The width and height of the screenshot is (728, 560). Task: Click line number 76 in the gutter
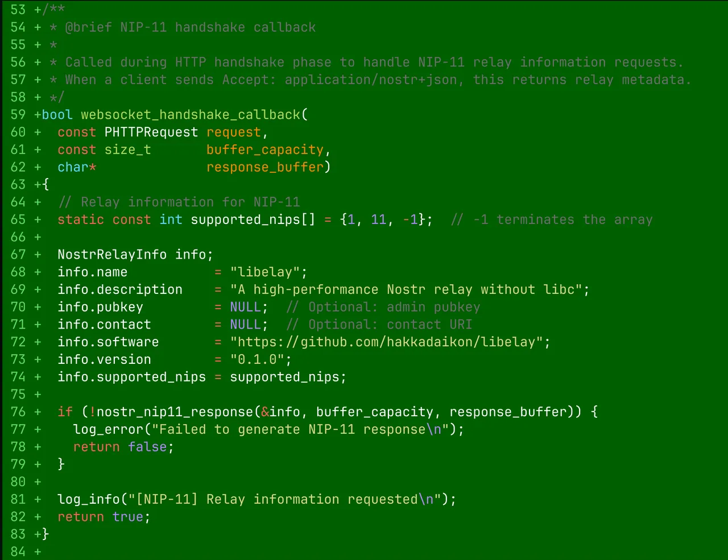[x=18, y=412]
